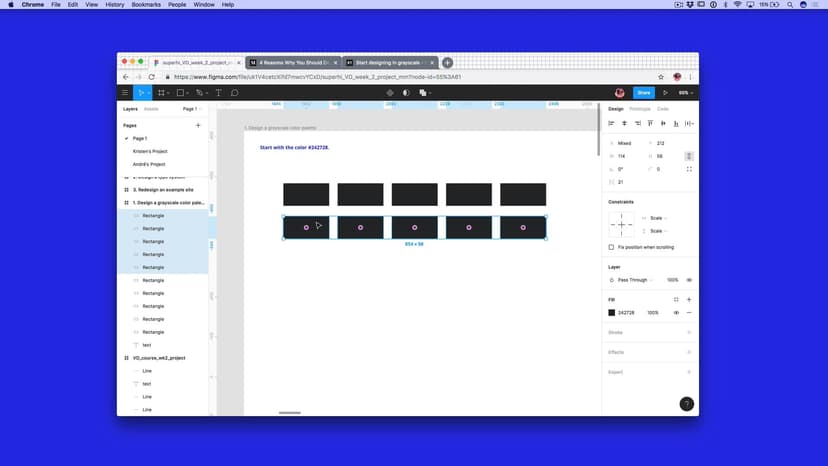The image size is (828, 466).
Task: Switch to the Prototype tab
Action: [x=640, y=108]
